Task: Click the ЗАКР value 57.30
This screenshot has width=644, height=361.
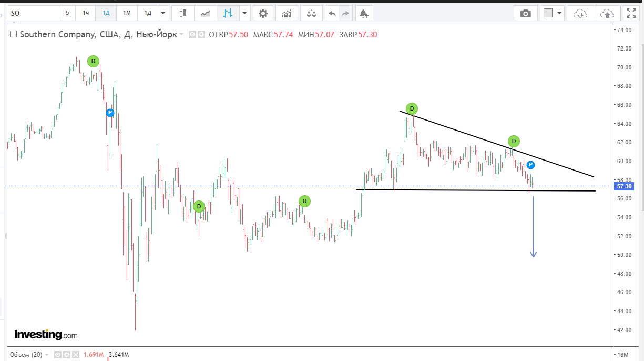Action: coord(367,35)
